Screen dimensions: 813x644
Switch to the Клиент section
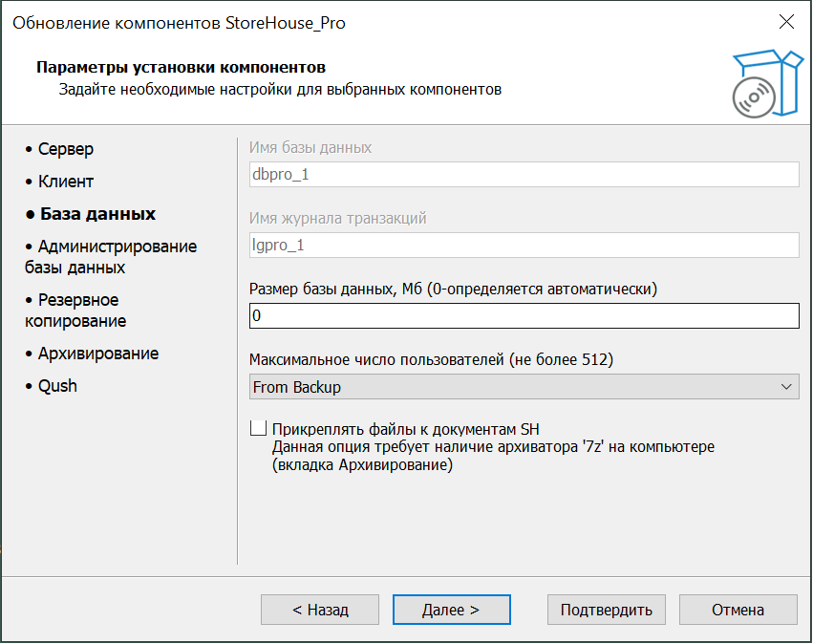point(65,182)
